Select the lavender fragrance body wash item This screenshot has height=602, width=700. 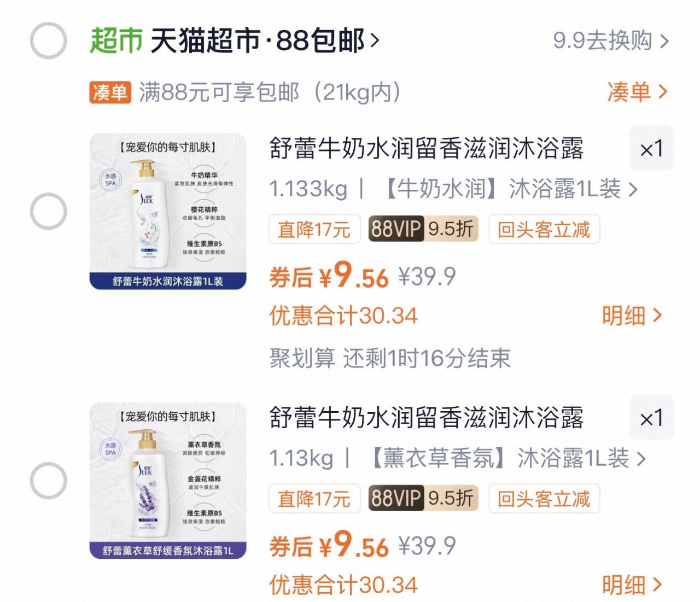[x=48, y=481]
